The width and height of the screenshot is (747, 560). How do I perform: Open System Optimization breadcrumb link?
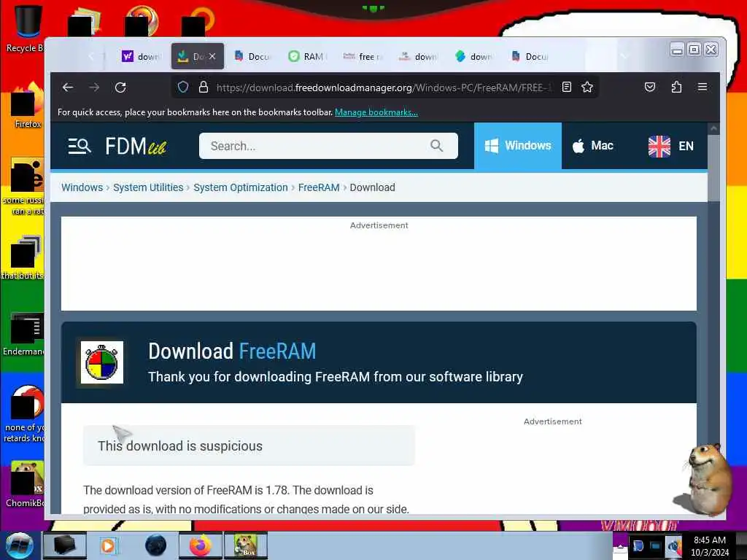(241, 187)
